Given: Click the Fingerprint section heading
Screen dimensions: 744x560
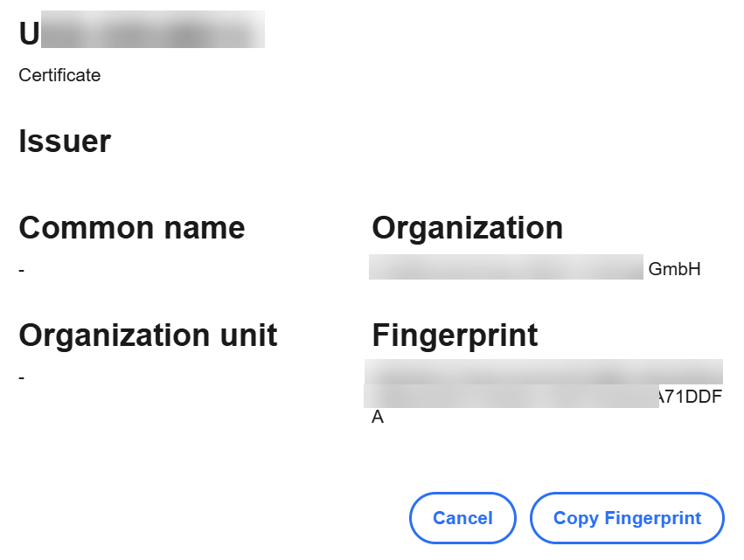Looking at the screenshot, I should [x=455, y=335].
